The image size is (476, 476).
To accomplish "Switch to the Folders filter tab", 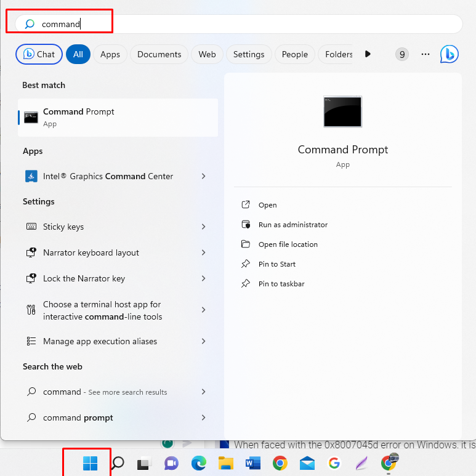I will point(337,54).
